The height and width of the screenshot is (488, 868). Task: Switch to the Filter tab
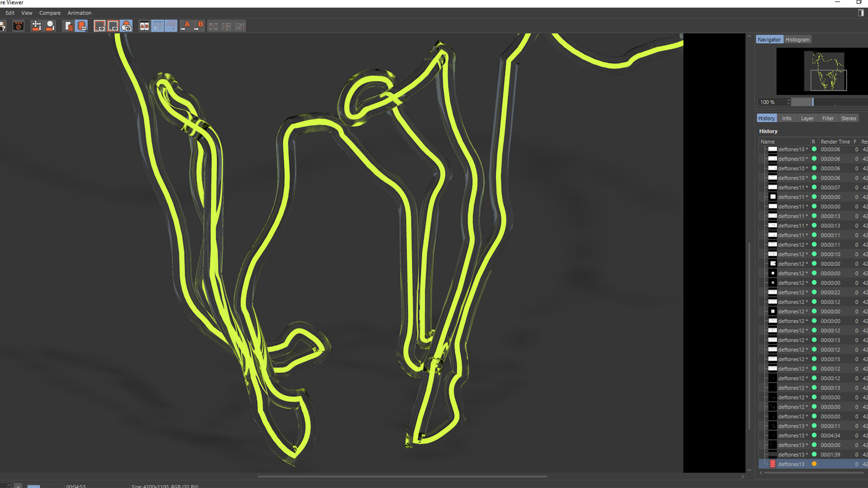click(x=828, y=118)
